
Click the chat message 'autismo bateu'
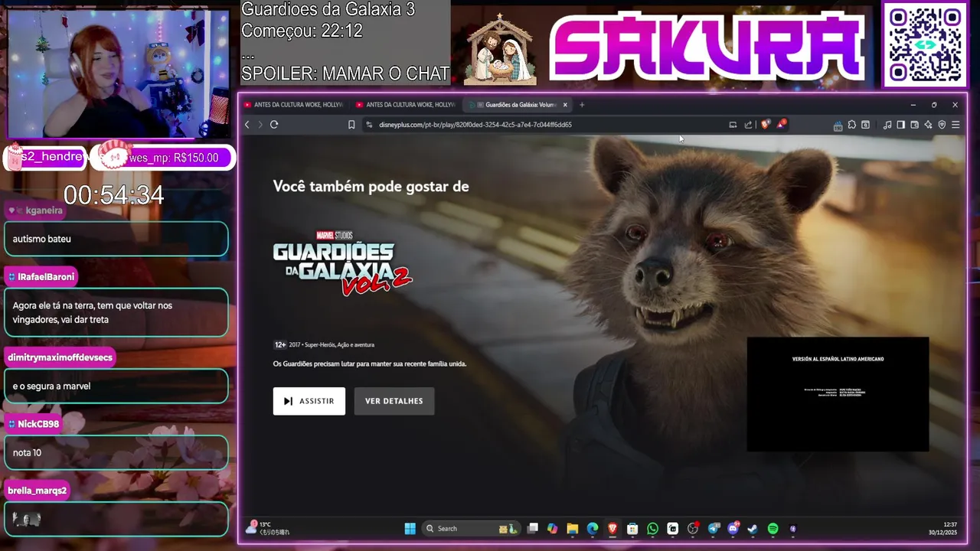coord(42,239)
